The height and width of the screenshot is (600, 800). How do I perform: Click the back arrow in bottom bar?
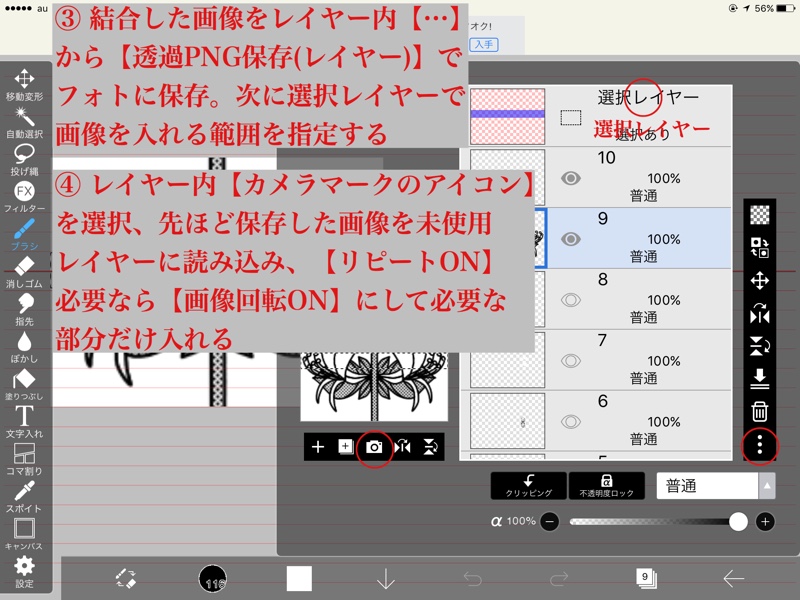click(733, 578)
